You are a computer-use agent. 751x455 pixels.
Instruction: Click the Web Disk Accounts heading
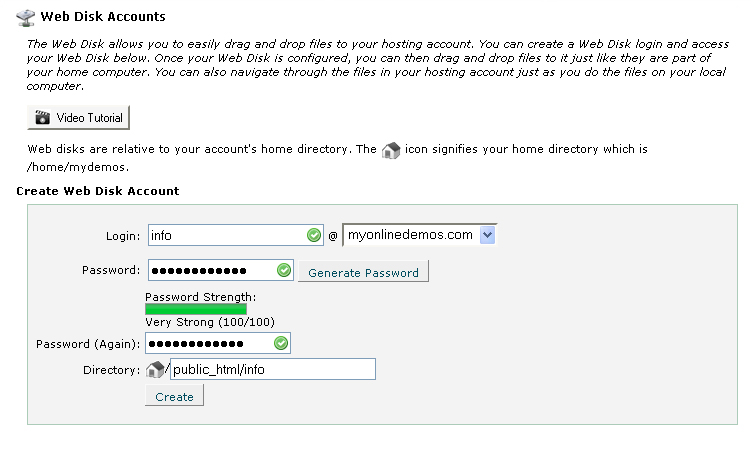tap(103, 17)
